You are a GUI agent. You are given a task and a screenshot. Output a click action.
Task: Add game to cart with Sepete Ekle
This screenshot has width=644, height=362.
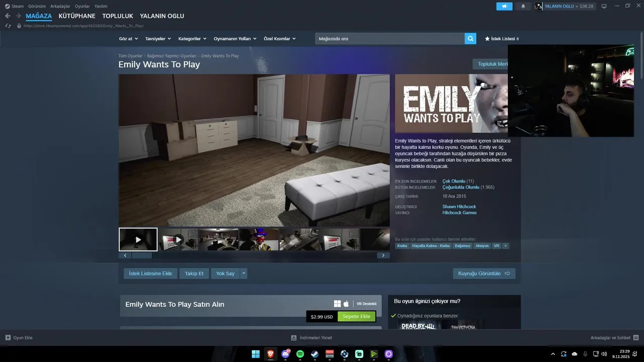click(356, 317)
